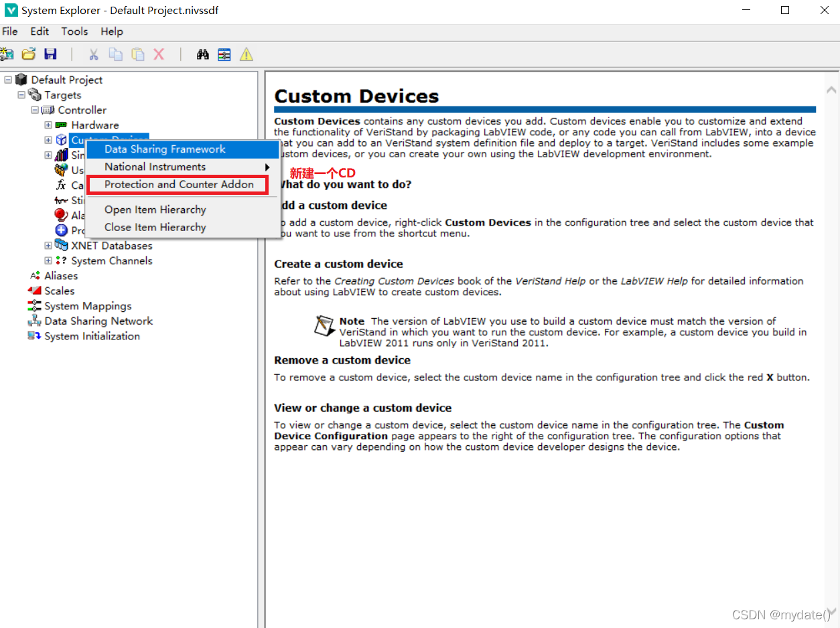
Task: Collapse the Default Project tree node
Action: (8, 80)
